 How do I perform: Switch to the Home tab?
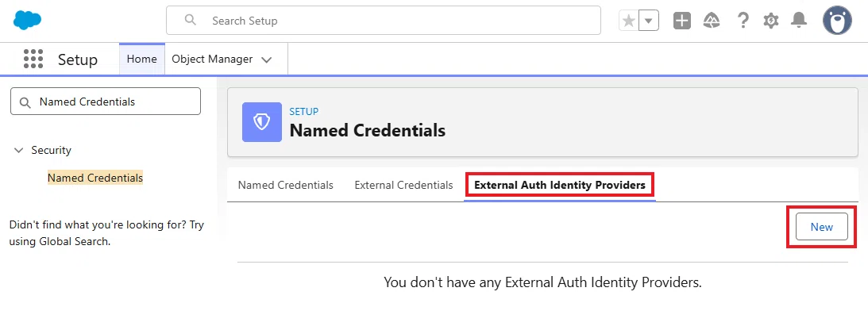[141, 59]
